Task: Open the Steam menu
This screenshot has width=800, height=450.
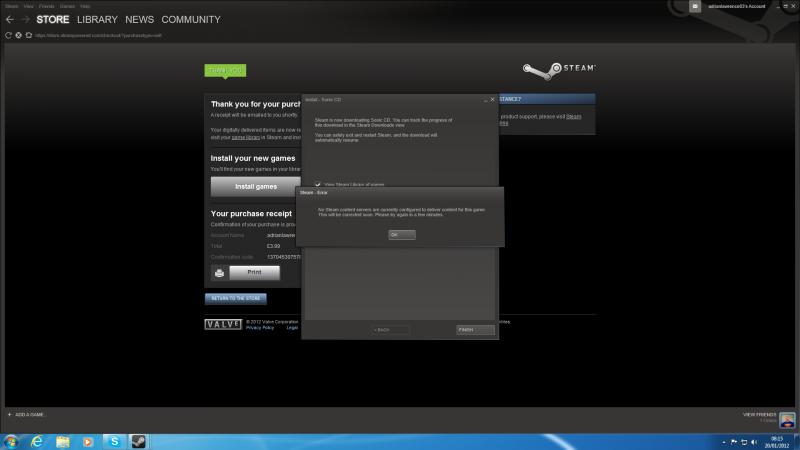Action: 12,6
